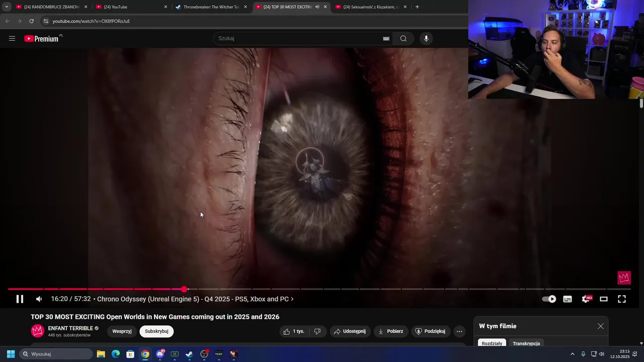This screenshot has height=362, width=644.
Task: Open the tab search dropdown arrow
Action: pos(7,7)
